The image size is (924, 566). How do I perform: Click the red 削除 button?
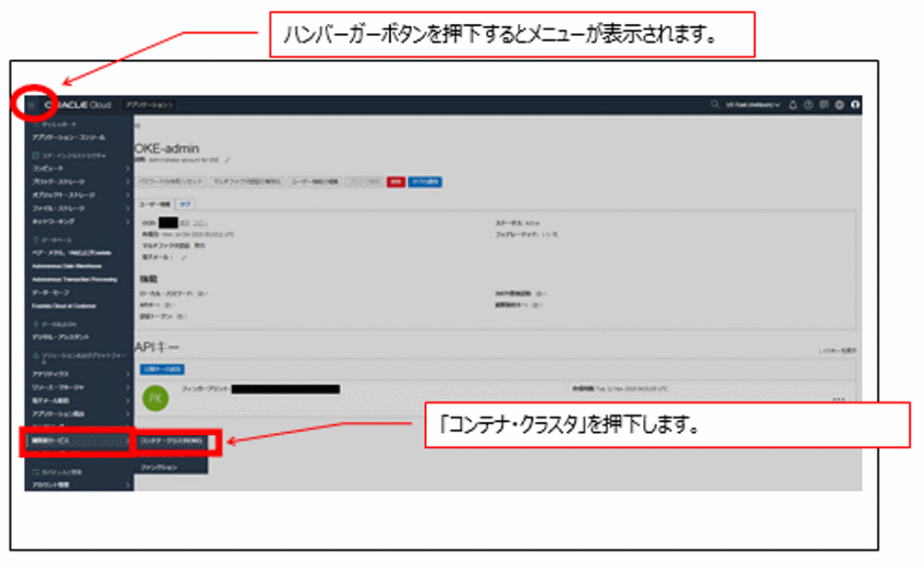[x=395, y=183]
